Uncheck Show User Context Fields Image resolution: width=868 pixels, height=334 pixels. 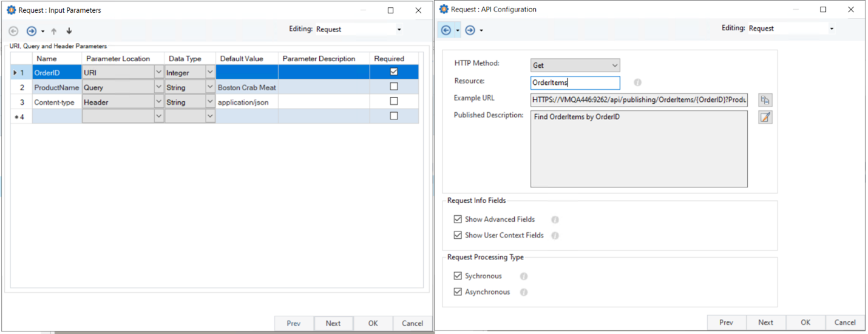click(x=458, y=235)
